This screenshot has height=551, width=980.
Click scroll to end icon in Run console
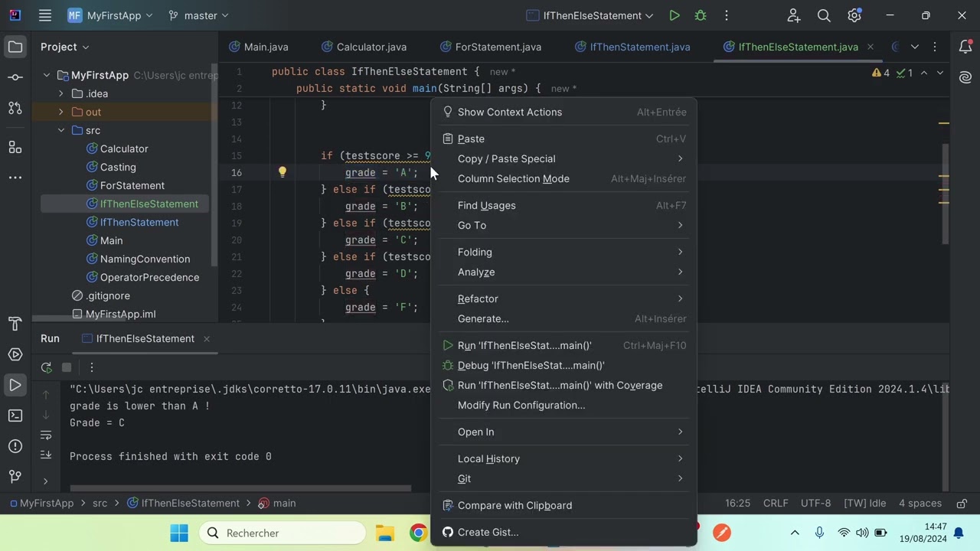(x=46, y=455)
